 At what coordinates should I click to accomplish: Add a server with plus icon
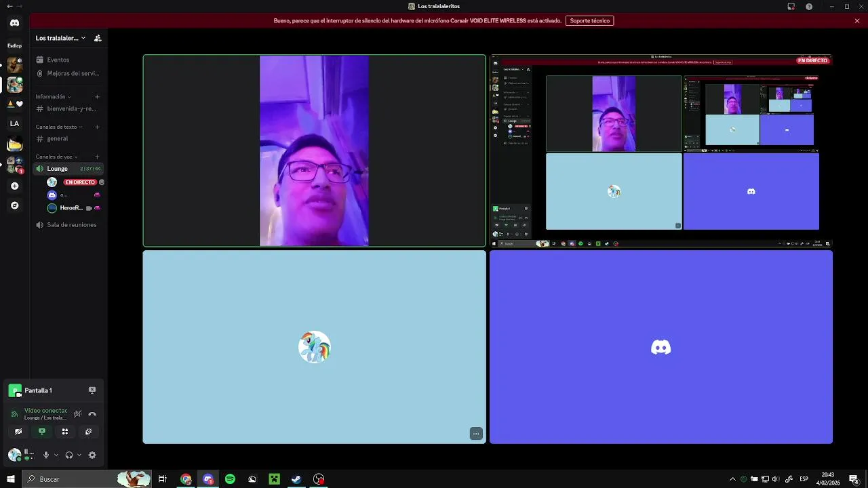point(14,186)
